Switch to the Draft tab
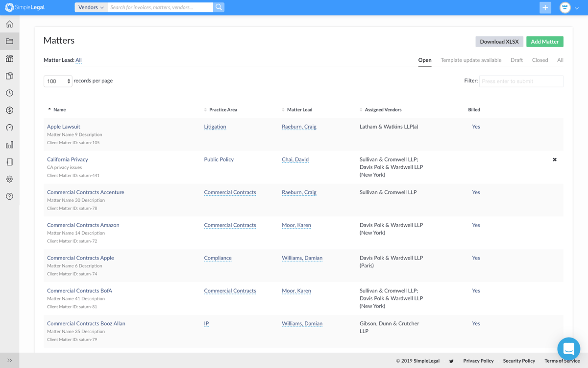588x368 pixels. [516, 60]
